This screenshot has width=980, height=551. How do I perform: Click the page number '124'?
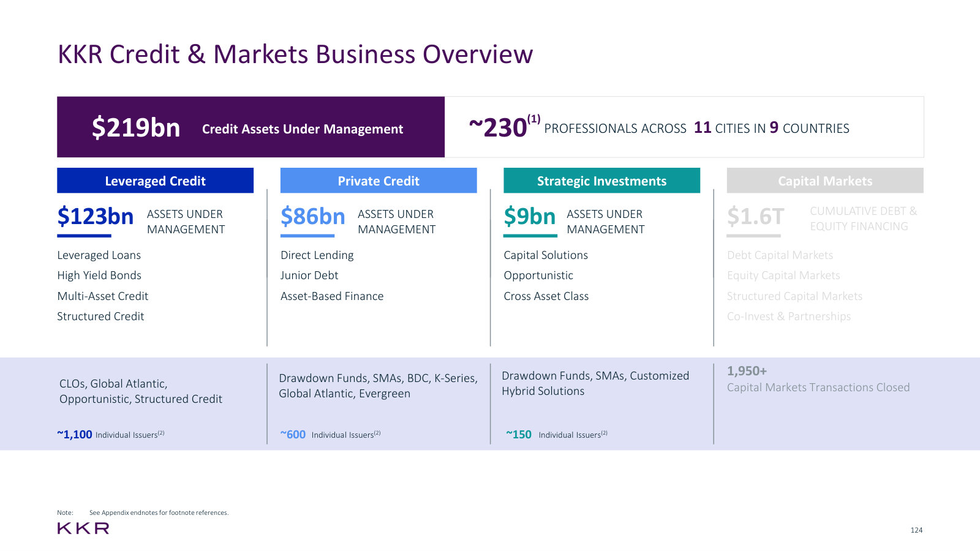pyautogui.click(x=916, y=530)
